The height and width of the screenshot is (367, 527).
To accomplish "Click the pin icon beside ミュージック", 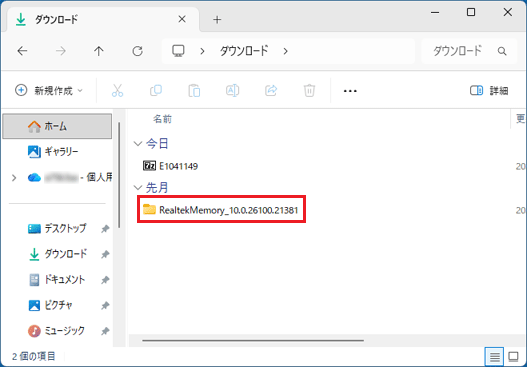I will [105, 331].
